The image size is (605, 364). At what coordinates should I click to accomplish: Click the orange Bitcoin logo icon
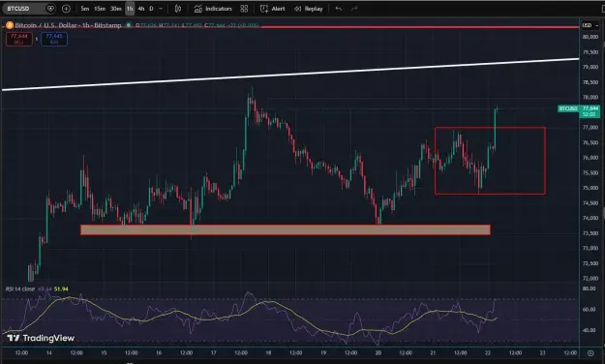coord(10,25)
